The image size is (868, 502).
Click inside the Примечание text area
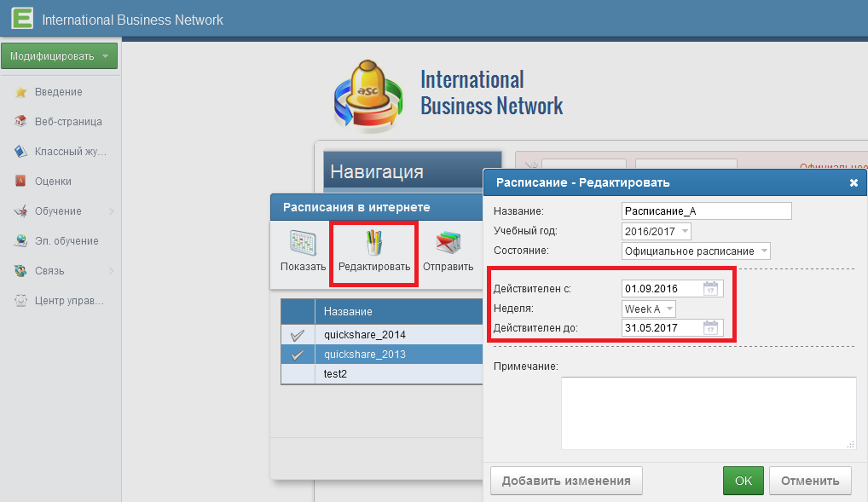click(709, 413)
